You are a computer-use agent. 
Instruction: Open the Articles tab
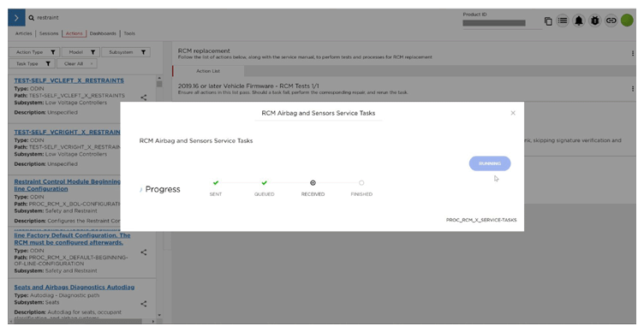coord(23,33)
